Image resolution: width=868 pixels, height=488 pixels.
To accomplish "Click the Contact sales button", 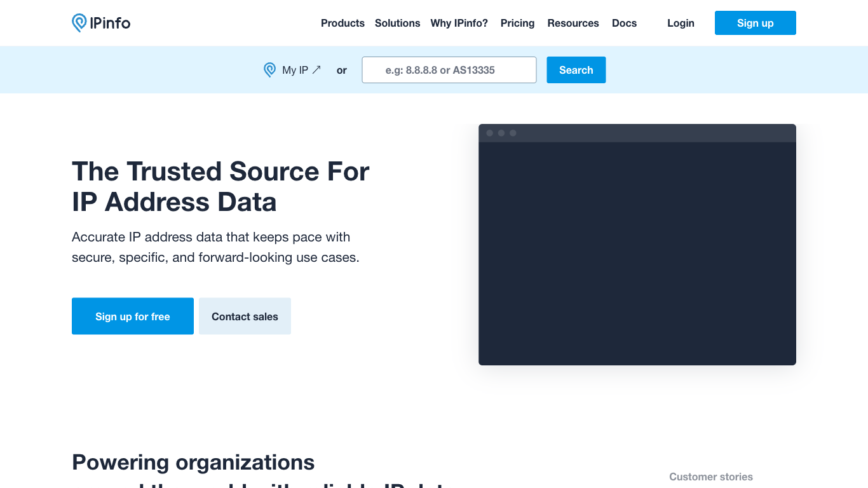I will [245, 316].
